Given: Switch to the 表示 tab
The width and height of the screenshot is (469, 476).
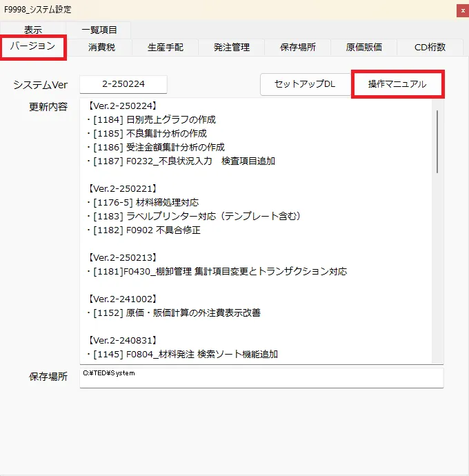Looking at the screenshot, I should click(x=33, y=30).
